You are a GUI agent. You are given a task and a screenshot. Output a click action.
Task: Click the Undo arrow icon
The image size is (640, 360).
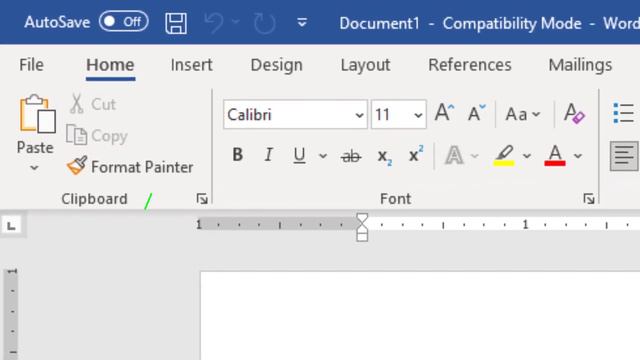[214, 23]
